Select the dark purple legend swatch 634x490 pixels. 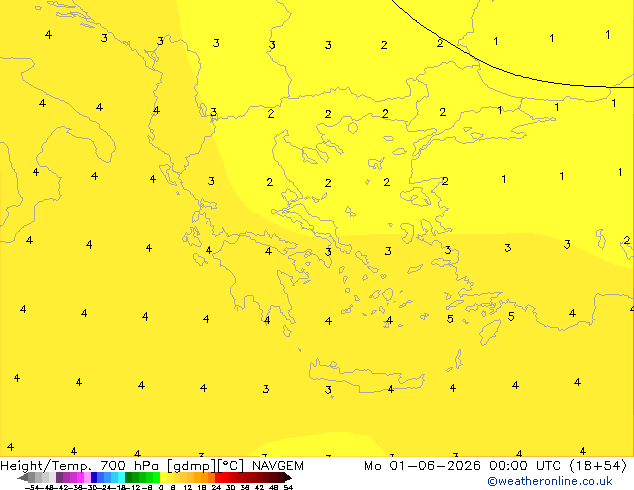pyautogui.click(x=59, y=477)
